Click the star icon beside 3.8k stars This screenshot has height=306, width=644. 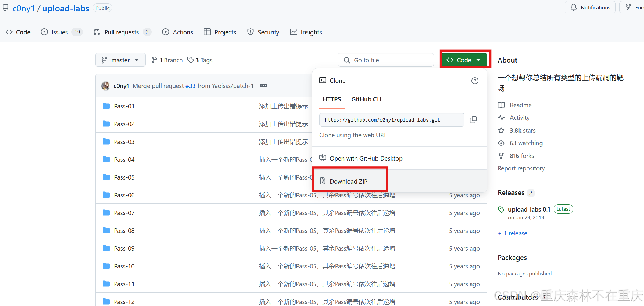pyautogui.click(x=501, y=131)
